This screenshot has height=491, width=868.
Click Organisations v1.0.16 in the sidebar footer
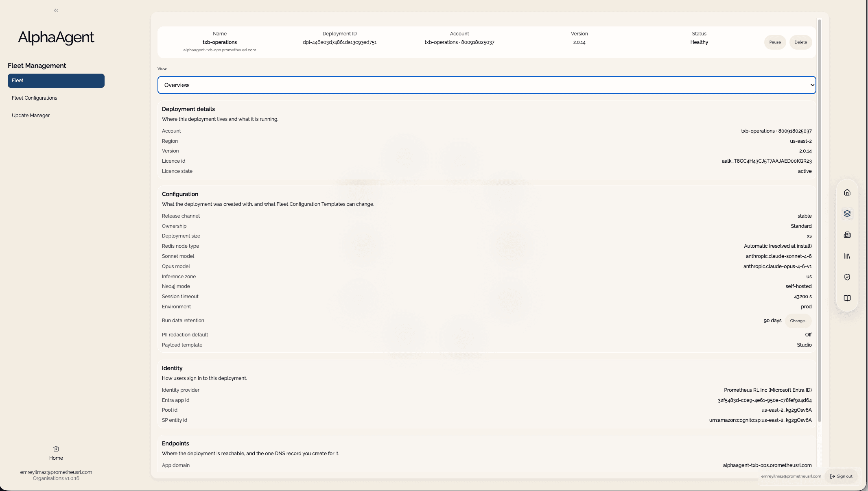pos(56,478)
